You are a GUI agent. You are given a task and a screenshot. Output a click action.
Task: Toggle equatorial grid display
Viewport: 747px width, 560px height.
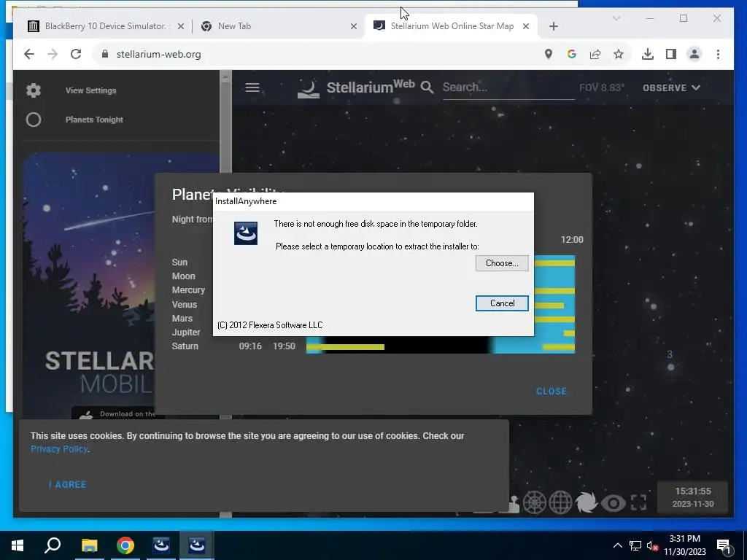point(560,502)
